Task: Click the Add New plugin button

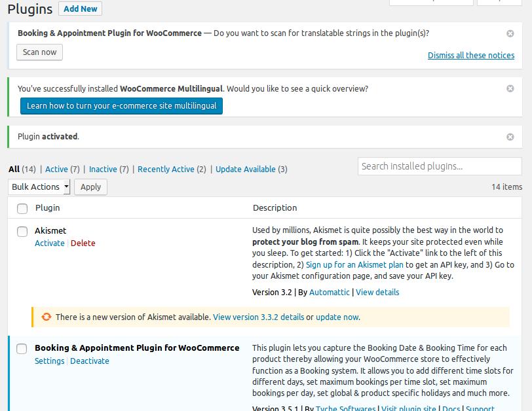Action: coord(80,9)
